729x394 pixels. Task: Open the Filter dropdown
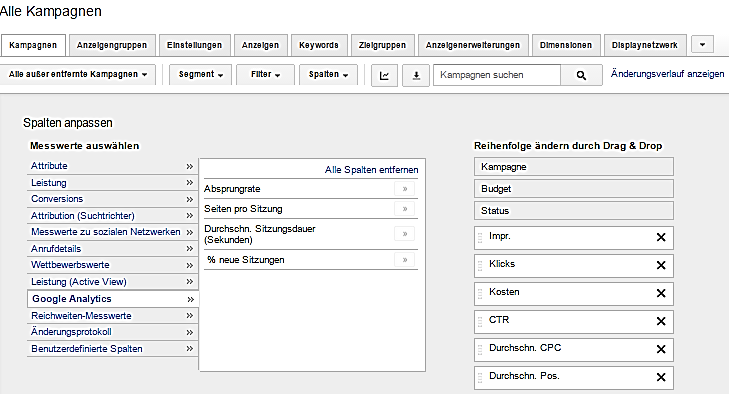[265, 74]
